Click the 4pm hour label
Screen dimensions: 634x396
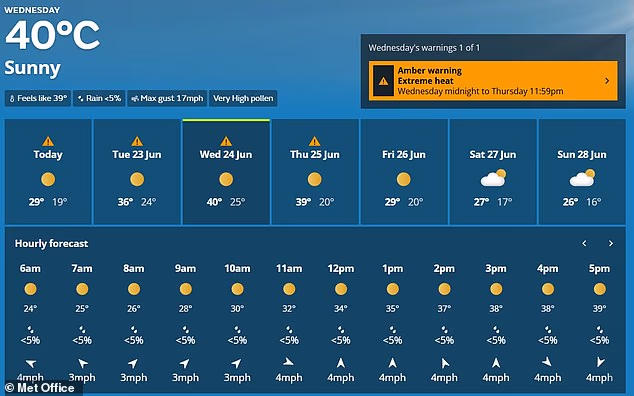click(x=548, y=269)
